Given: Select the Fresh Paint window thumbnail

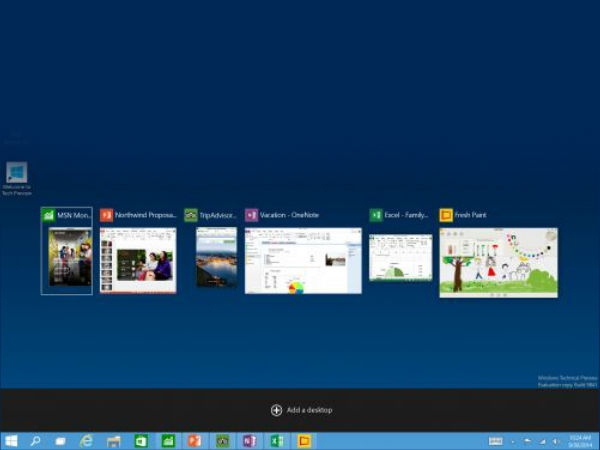Looking at the screenshot, I should (x=499, y=262).
